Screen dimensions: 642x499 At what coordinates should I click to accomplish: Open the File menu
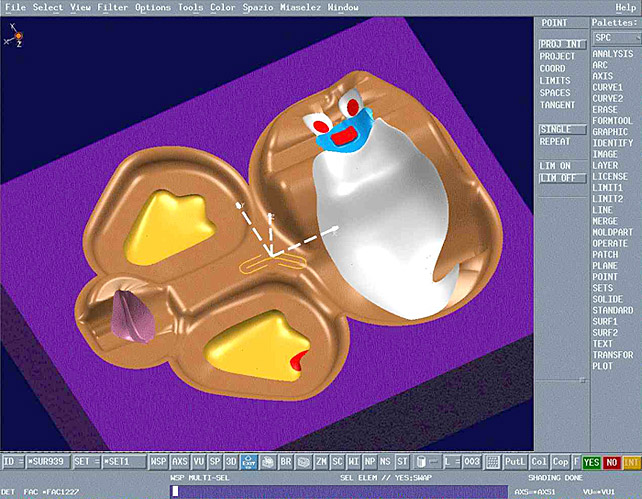tap(16, 7)
